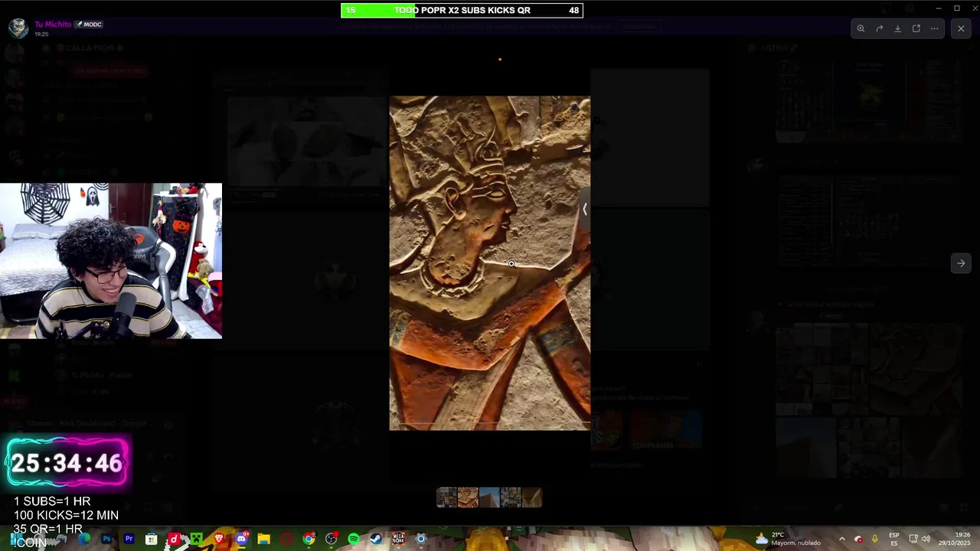
Task: Close the image viewer with X button
Action: tap(961, 28)
